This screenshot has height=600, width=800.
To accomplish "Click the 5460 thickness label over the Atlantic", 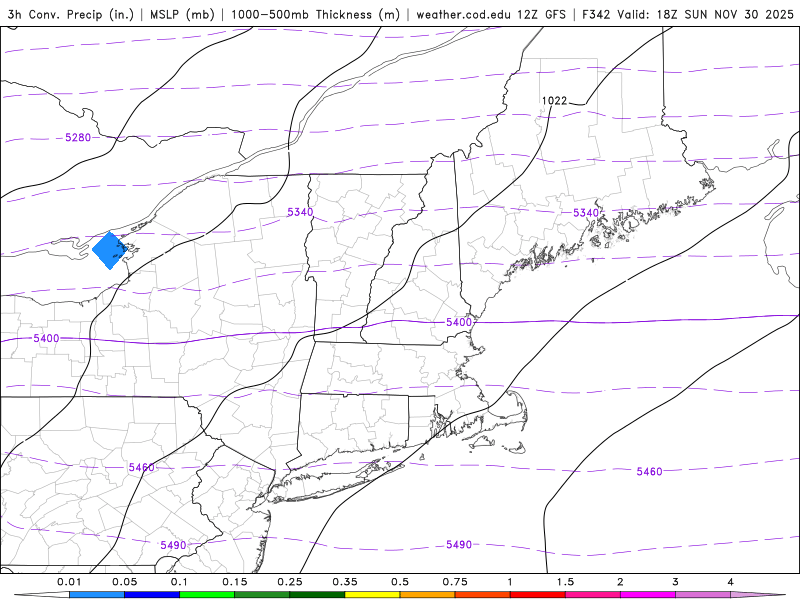I will 649,471.
